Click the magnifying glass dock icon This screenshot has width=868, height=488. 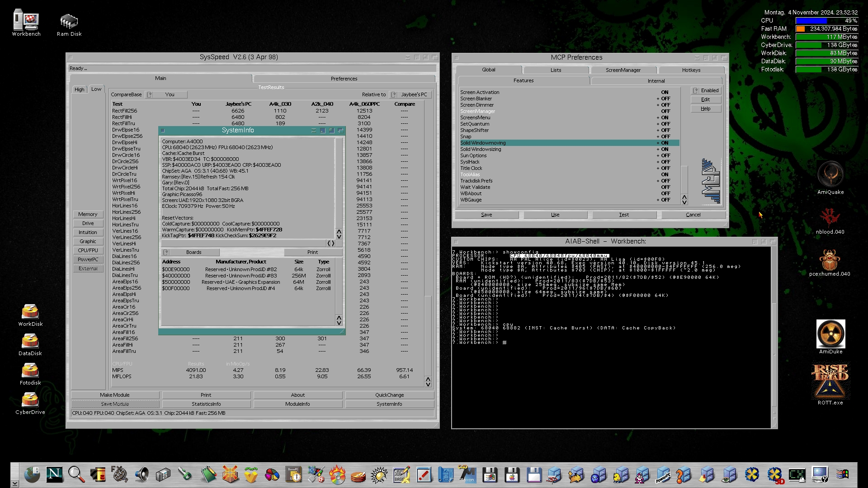tap(76, 474)
